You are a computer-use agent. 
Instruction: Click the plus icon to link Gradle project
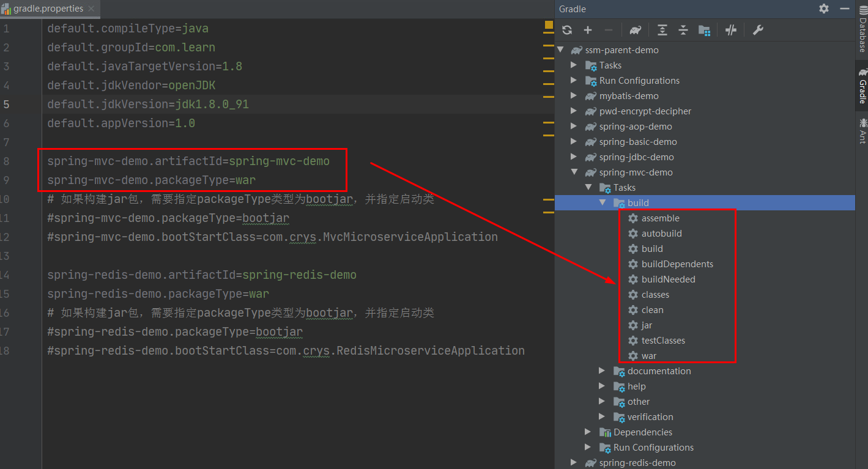(x=588, y=30)
